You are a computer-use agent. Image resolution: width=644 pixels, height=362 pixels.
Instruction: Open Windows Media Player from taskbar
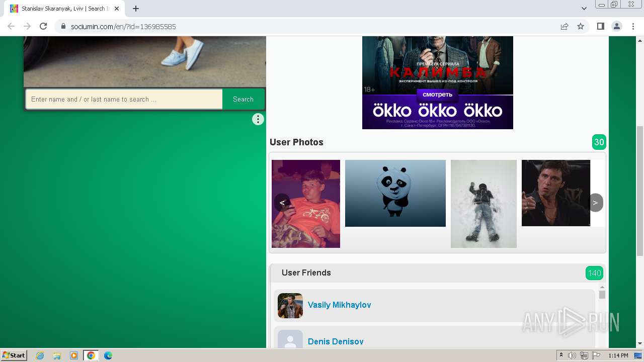point(74,355)
